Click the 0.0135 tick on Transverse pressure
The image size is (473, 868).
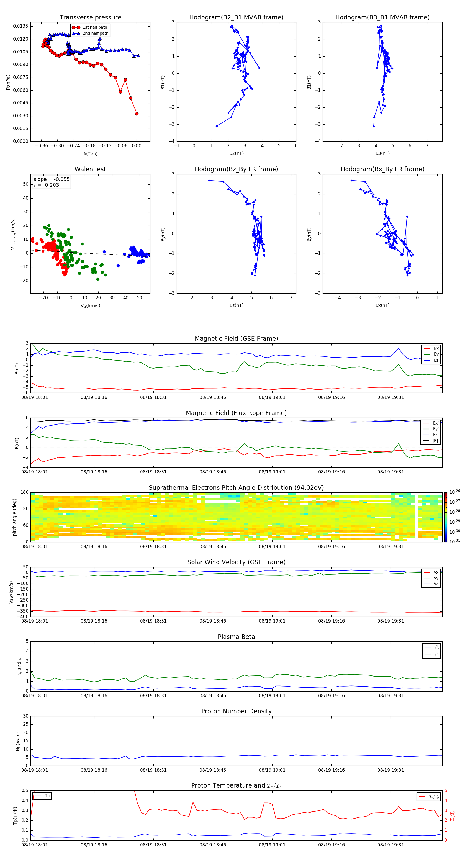pos(21,26)
